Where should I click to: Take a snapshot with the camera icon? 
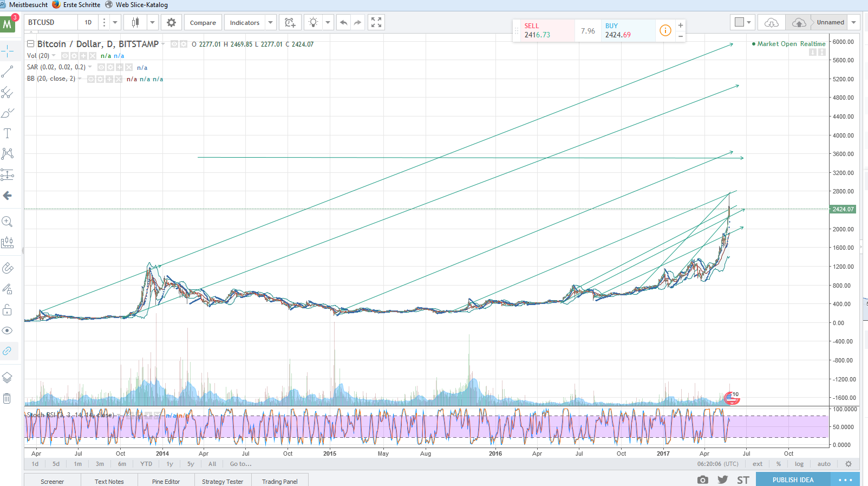pyautogui.click(x=703, y=479)
